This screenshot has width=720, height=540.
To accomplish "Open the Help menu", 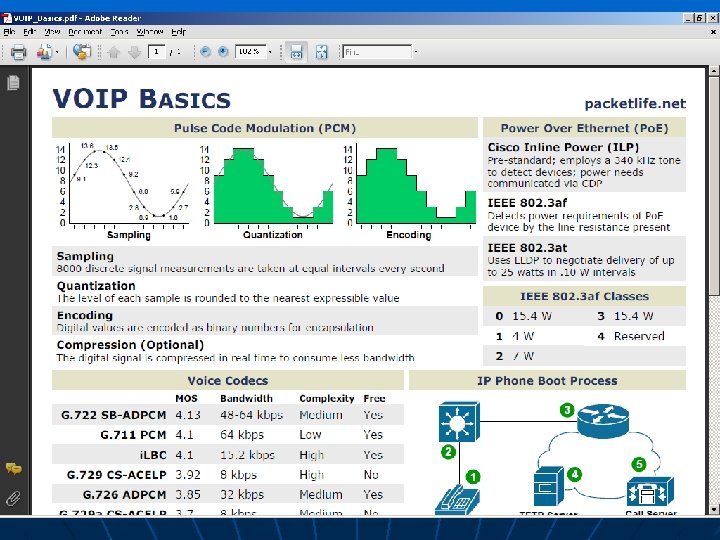I will click(x=179, y=32).
